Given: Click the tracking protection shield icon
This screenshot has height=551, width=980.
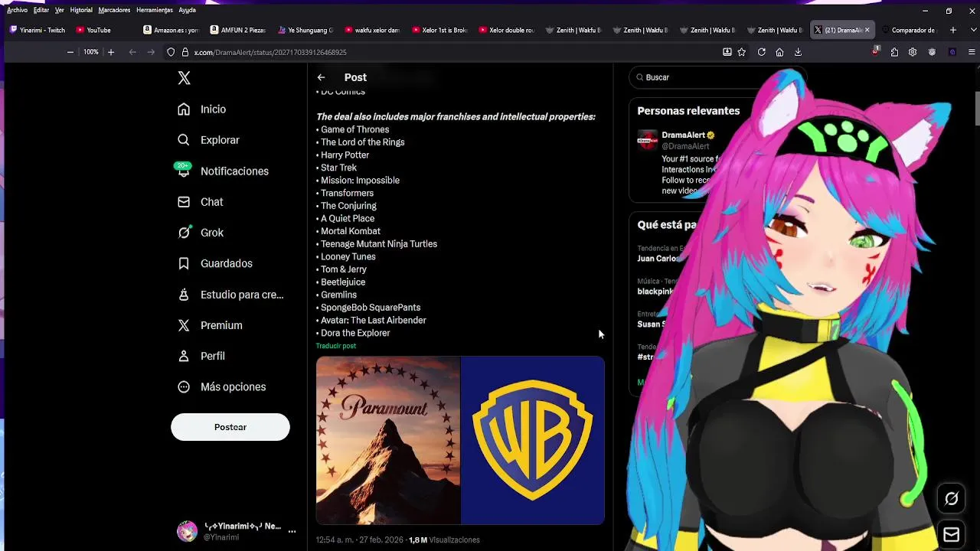Looking at the screenshot, I should [x=171, y=52].
